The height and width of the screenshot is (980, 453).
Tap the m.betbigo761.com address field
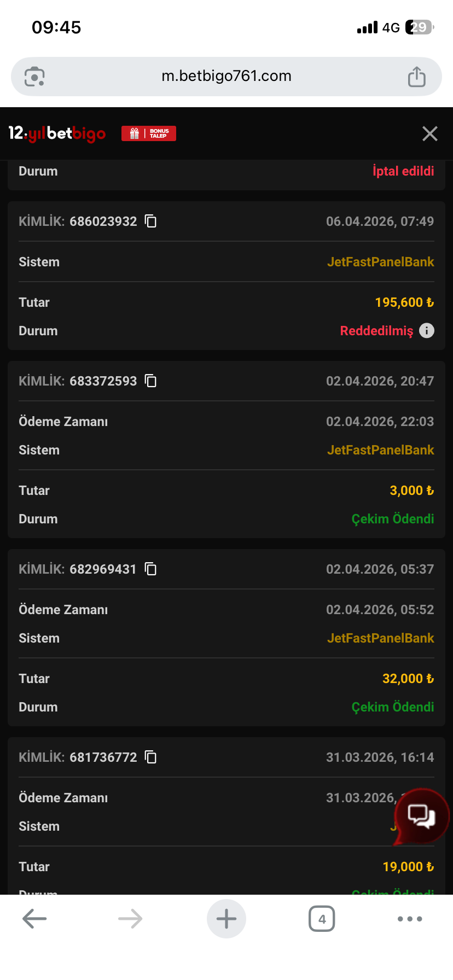tap(226, 76)
